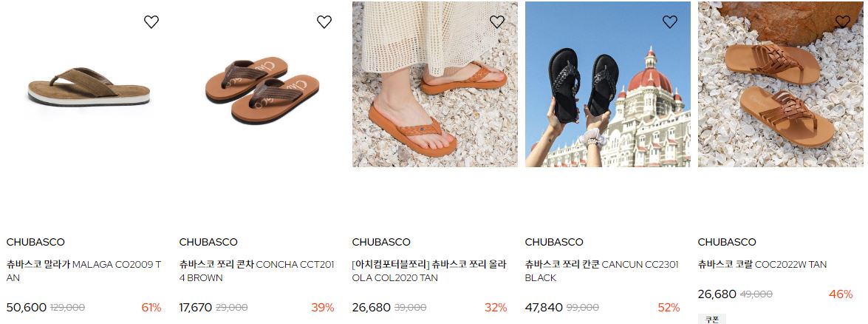Toggle wishlist heart on Ola tan sandal
Image resolution: width=868 pixels, height=324 pixels.
497,21
